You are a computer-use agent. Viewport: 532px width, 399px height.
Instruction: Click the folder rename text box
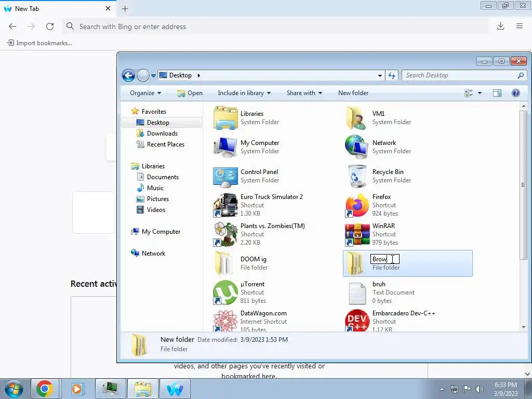click(385, 259)
